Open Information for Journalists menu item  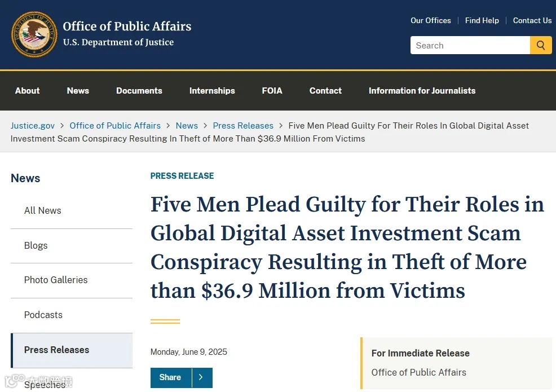tap(422, 91)
